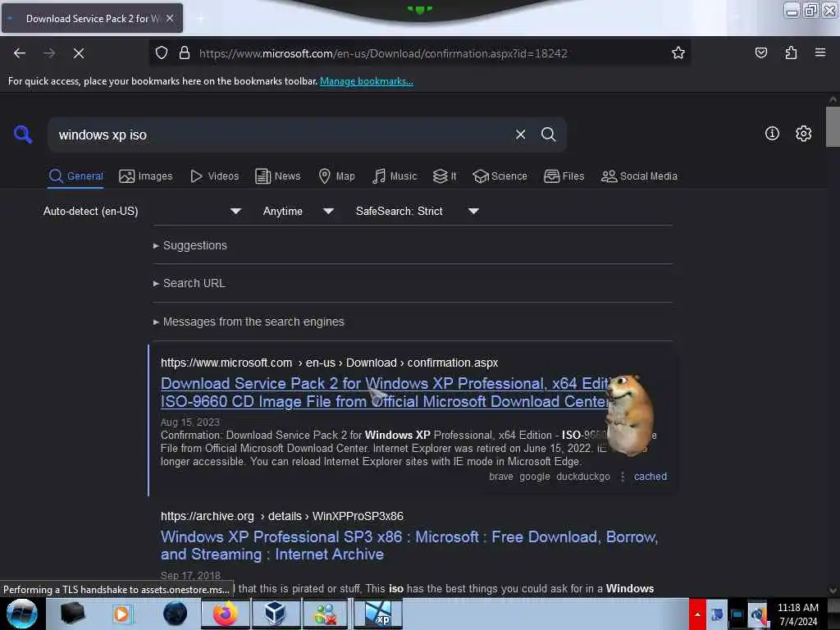
Task: Click the page vertical scrollbar thumb
Action: coord(833,127)
